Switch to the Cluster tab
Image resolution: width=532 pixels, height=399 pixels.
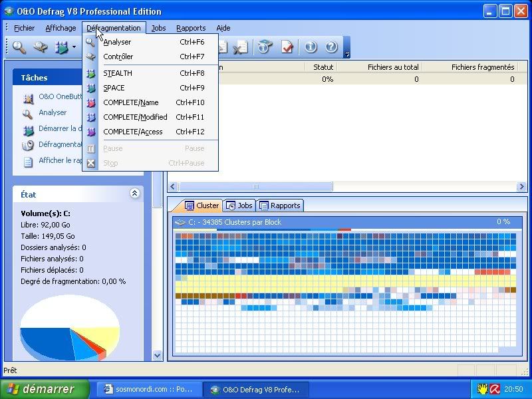pyautogui.click(x=201, y=205)
